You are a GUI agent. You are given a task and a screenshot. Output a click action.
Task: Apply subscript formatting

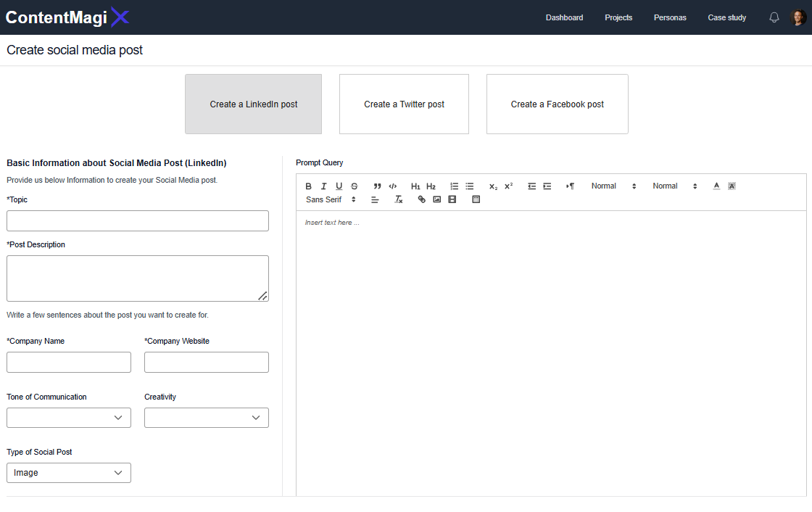(x=493, y=186)
